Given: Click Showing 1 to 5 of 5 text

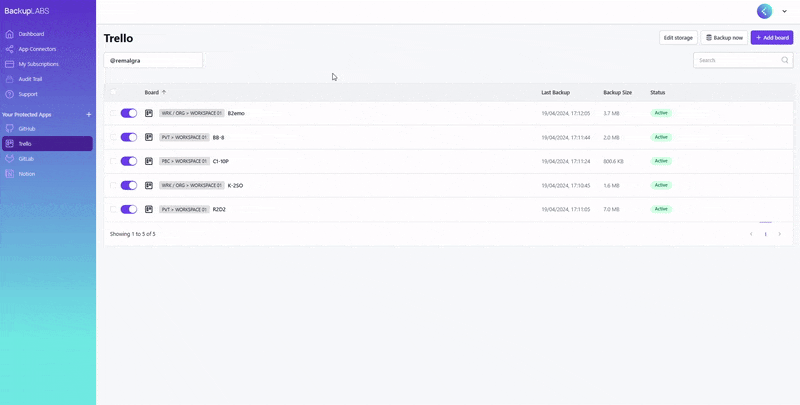Looking at the screenshot, I should 133,234.
